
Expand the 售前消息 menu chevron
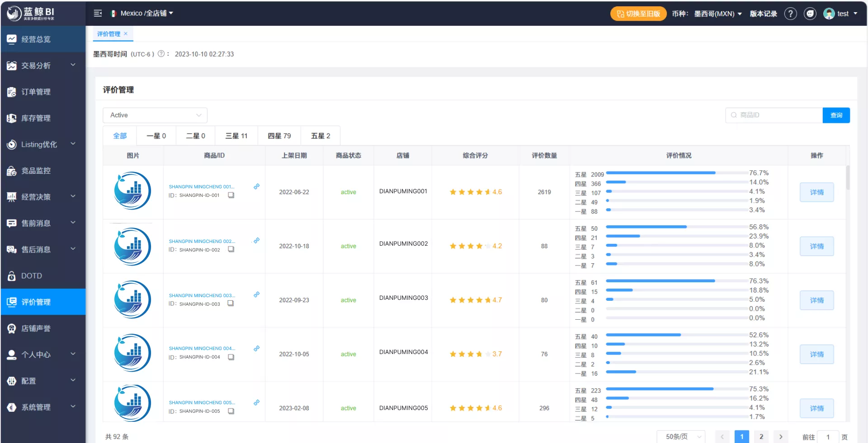click(73, 223)
